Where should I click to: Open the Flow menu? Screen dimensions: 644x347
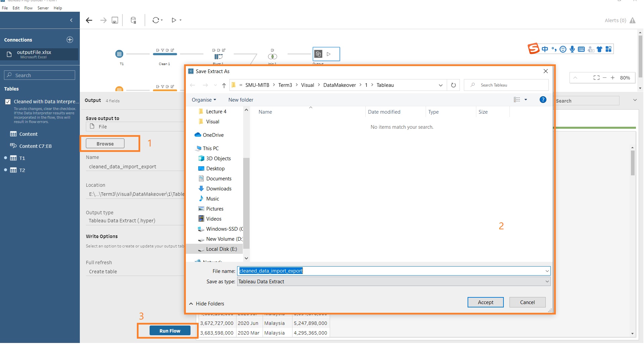pyautogui.click(x=29, y=8)
